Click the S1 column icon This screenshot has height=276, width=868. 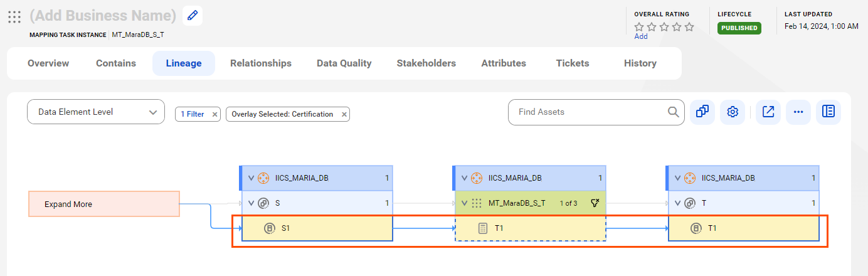(270, 228)
